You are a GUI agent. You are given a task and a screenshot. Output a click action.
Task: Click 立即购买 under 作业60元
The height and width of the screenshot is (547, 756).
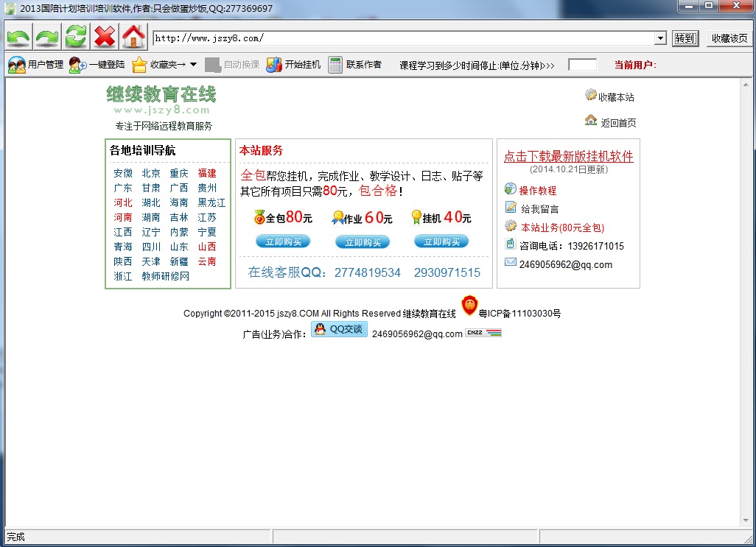coord(362,241)
